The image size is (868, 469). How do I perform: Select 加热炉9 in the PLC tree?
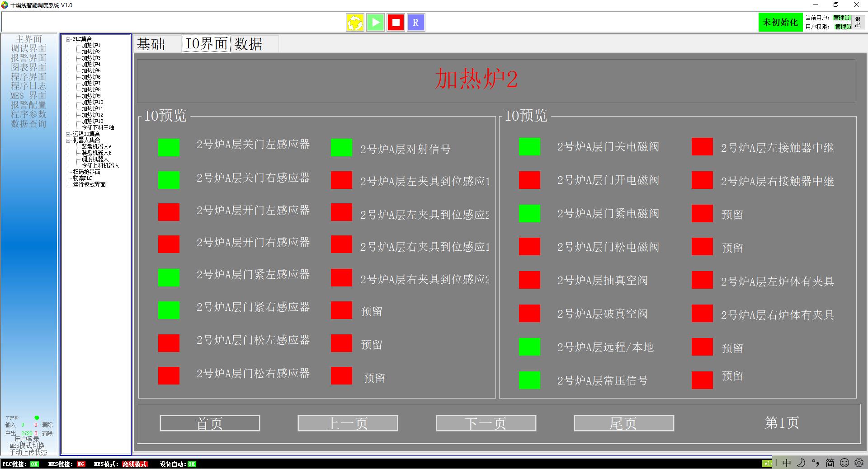(91, 96)
